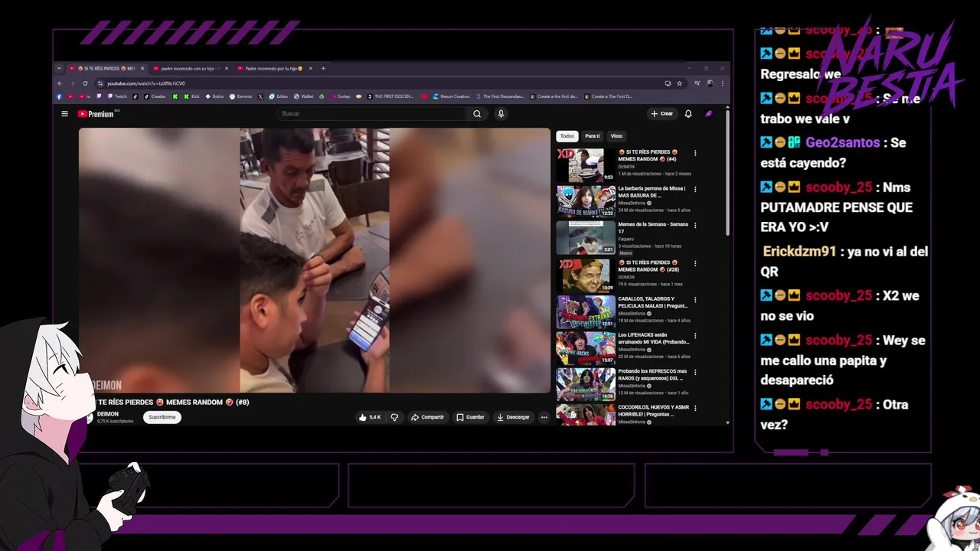This screenshot has height=551, width=980.
Task: Open the browser three-dot menu
Action: click(722, 83)
